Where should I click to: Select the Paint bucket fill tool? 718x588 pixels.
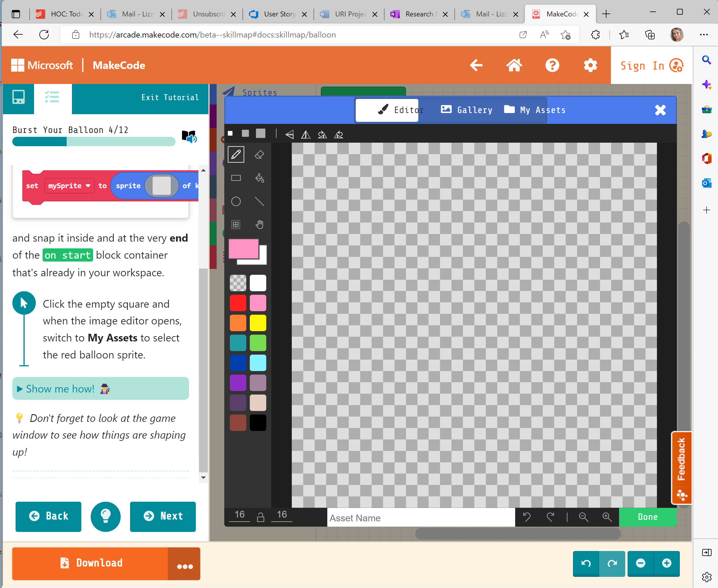point(259,178)
